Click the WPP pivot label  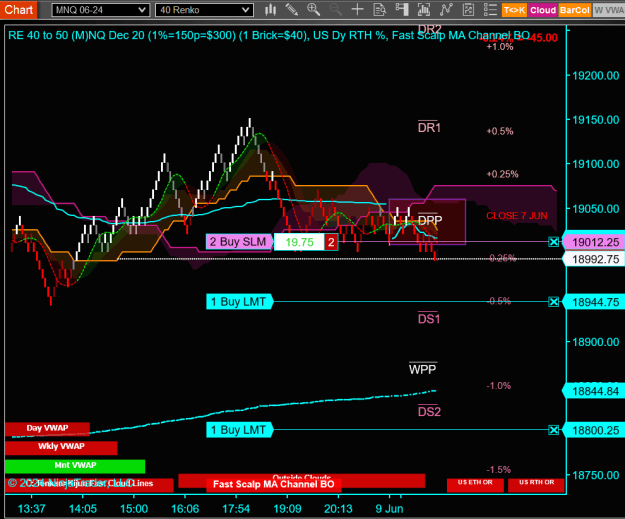coord(423,369)
